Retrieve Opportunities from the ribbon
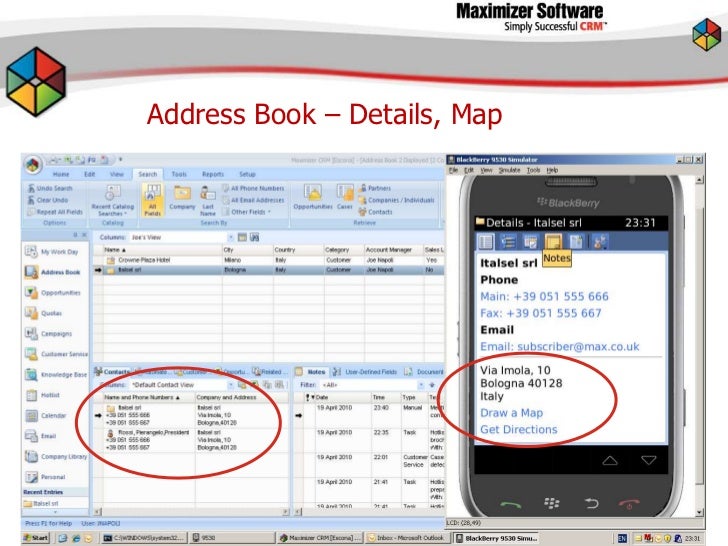 coord(313,197)
